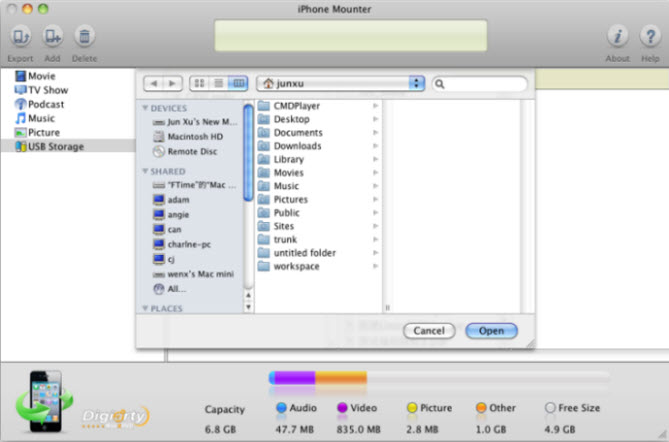Screen dimensions: 669x442
Task: Expand the PLACES section
Action: click(145, 308)
